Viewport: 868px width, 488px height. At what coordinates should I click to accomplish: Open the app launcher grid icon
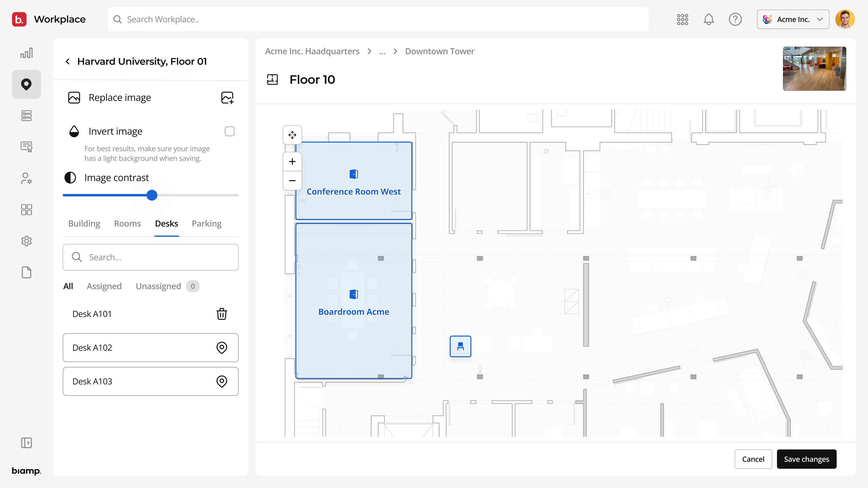pyautogui.click(x=682, y=19)
